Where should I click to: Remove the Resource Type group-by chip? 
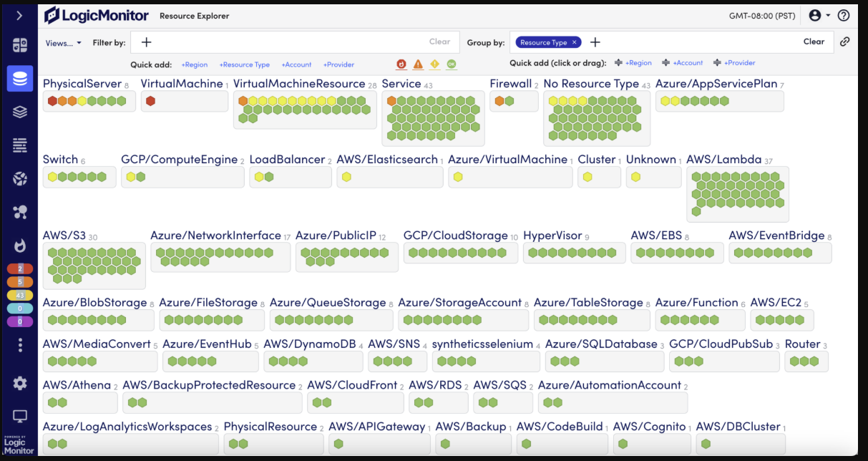click(x=574, y=42)
